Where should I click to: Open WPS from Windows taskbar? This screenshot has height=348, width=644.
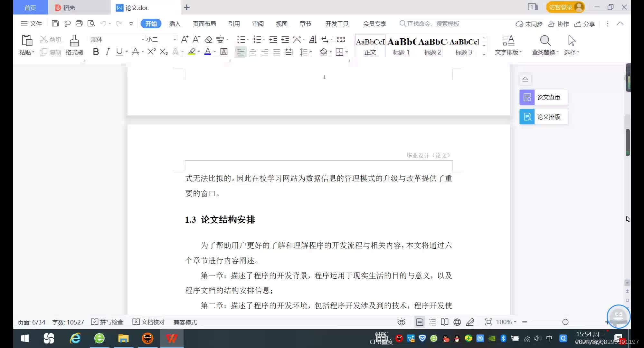172,338
